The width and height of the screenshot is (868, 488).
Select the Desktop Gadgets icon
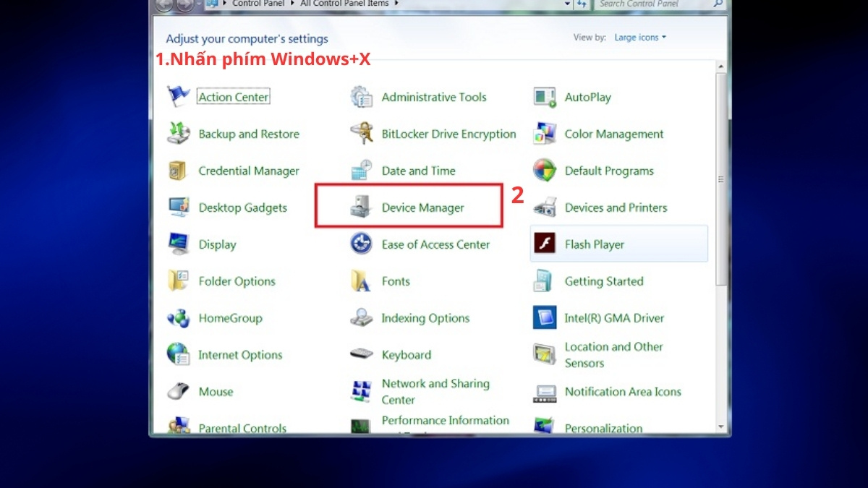click(x=179, y=207)
